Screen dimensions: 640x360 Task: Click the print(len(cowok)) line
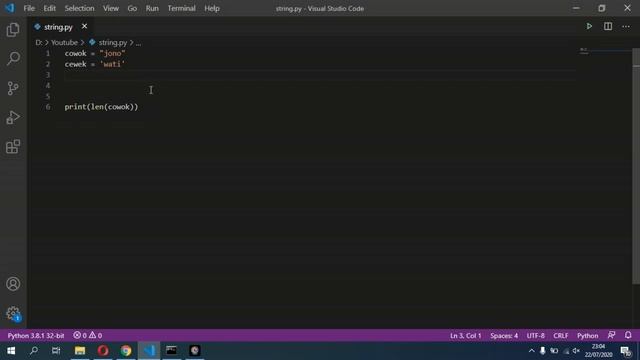[101, 107]
